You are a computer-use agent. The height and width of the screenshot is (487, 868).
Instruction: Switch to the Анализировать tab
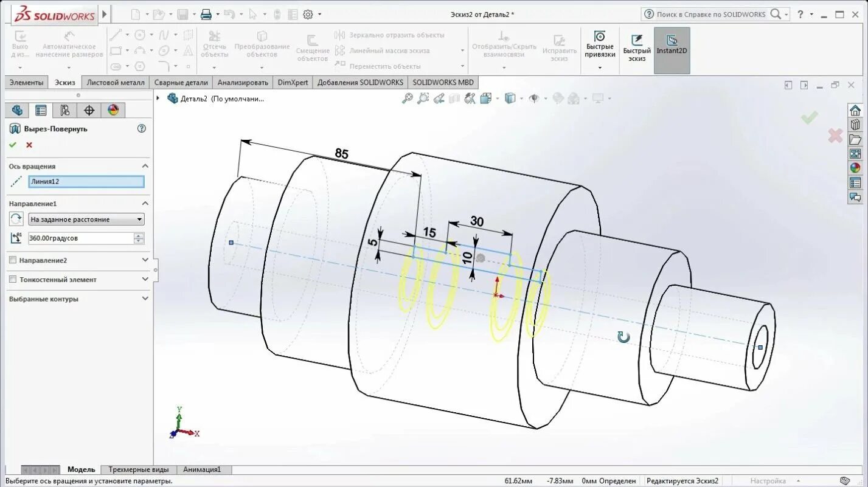coord(243,82)
